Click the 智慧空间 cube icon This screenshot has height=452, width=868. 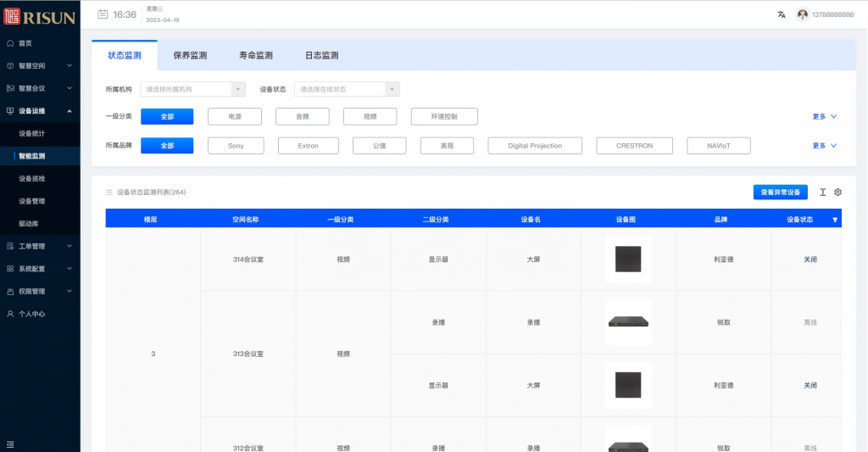coord(10,66)
